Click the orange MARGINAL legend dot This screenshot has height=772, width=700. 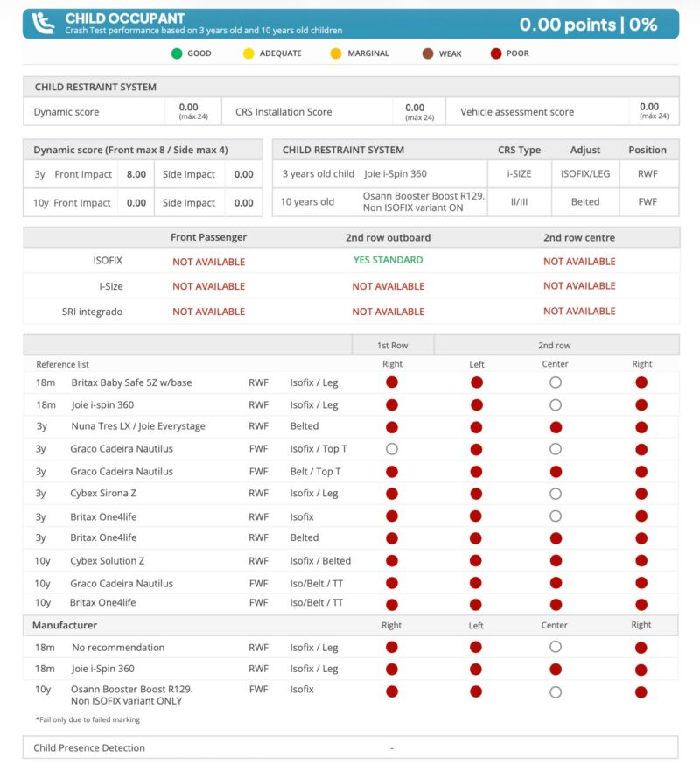[336, 53]
